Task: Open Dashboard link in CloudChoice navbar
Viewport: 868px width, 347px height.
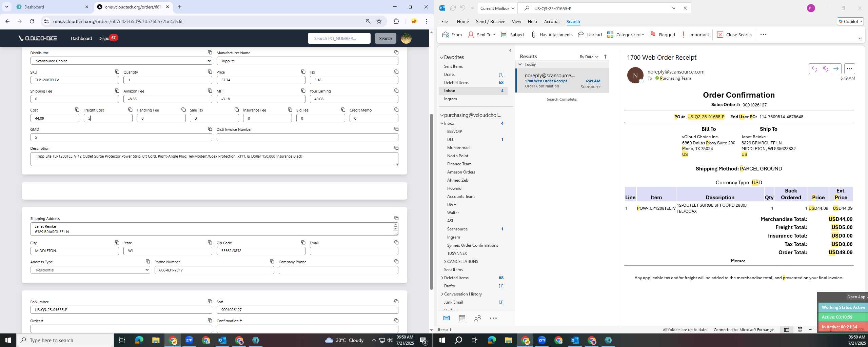Action: 81,38
